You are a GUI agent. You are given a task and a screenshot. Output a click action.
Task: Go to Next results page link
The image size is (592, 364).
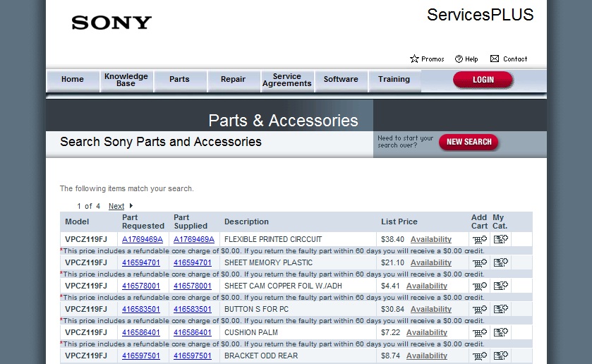[x=116, y=206]
